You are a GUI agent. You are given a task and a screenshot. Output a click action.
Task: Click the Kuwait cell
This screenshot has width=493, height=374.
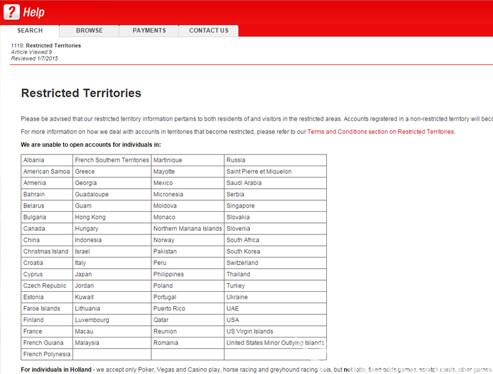pyautogui.click(x=112, y=297)
